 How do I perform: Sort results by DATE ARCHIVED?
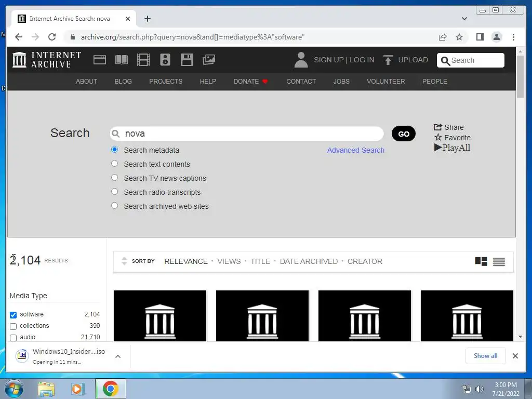pos(309,261)
